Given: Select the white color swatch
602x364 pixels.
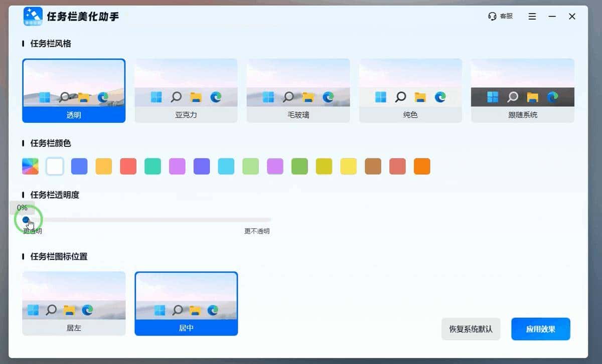Looking at the screenshot, I should click(x=55, y=165).
